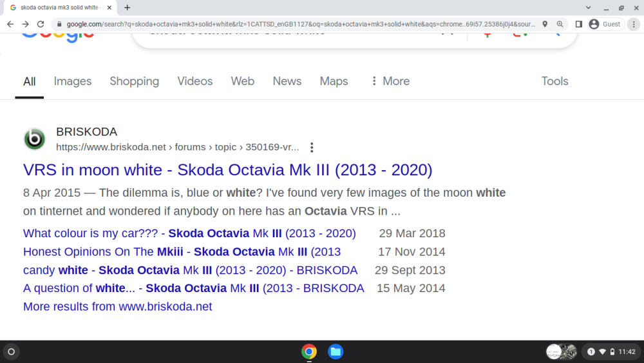Open 'candy white - Skoda Octavia' link
Image resolution: width=644 pixels, height=363 pixels.
coord(190,270)
